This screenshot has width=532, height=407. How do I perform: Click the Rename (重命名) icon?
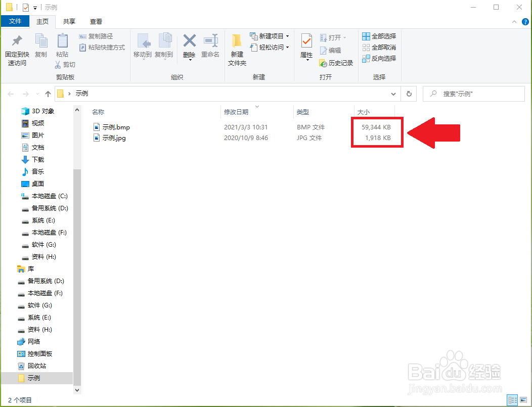click(x=210, y=40)
